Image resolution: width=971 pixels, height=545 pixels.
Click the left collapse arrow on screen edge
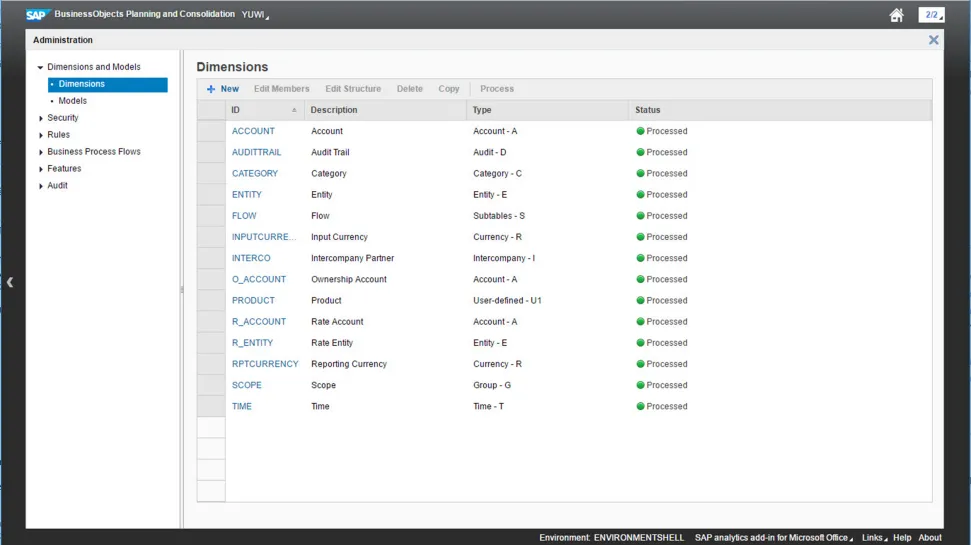pos(10,283)
